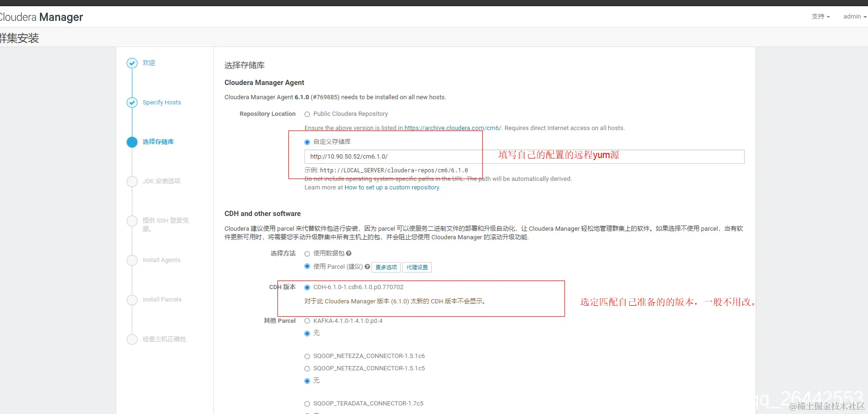
Task: Open Install Parcels wizard step
Action: click(x=162, y=300)
